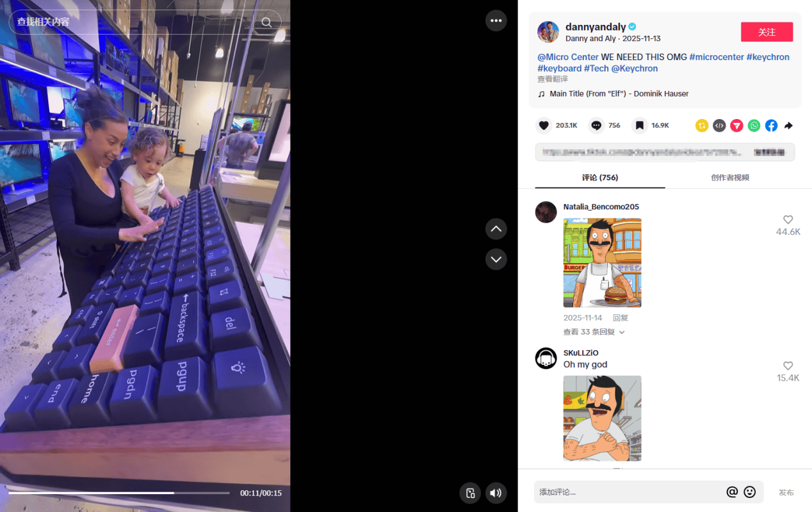Select the 评论 (756) tab
Screen dimensions: 812x512
600,177
